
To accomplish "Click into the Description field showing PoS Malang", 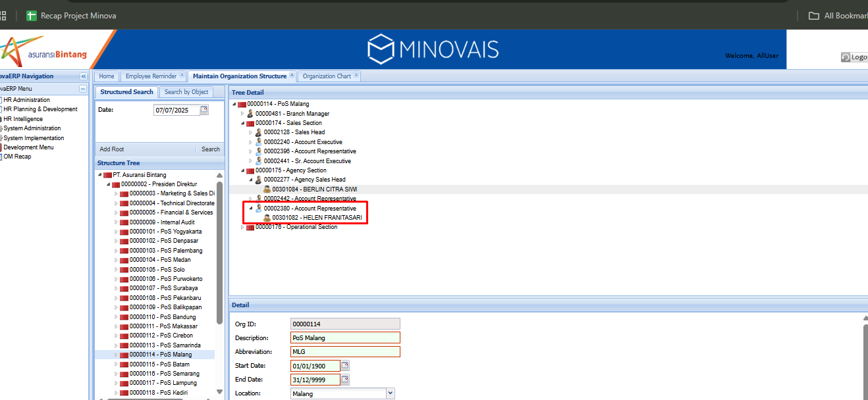I will tap(345, 337).
